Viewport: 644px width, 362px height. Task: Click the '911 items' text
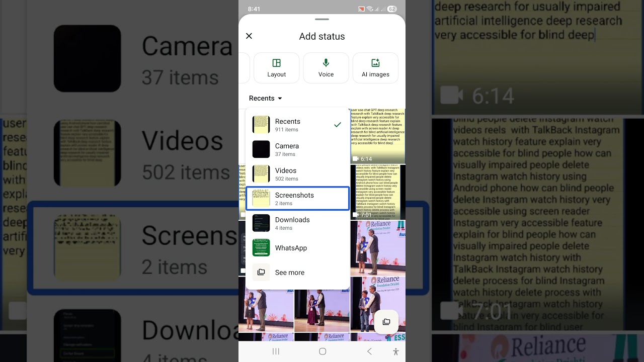(287, 130)
